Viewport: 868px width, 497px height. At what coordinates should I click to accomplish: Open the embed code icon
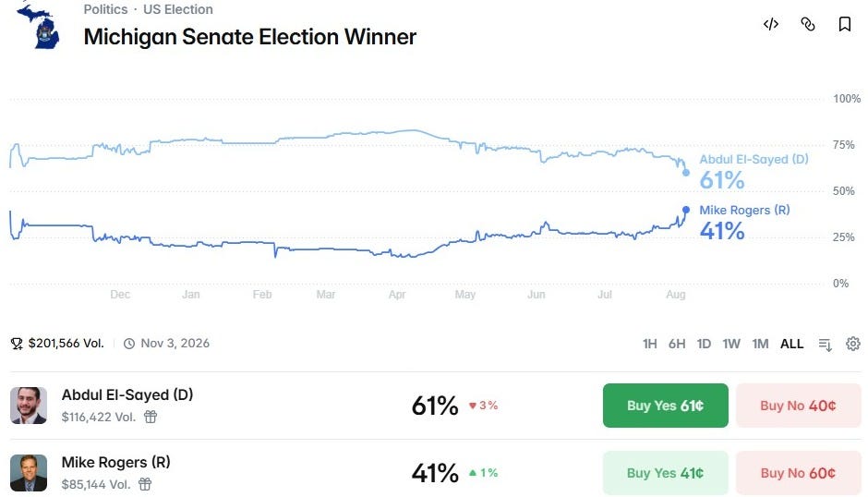770,24
